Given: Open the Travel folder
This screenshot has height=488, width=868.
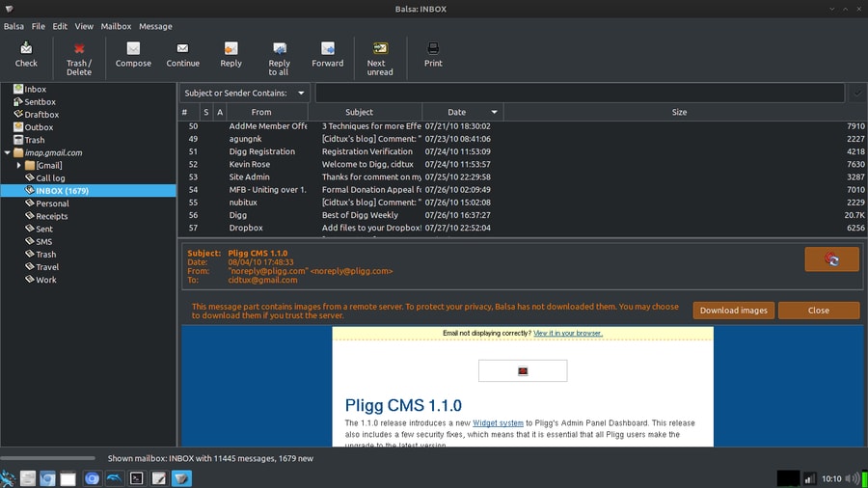Looking at the screenshot, I should coord(47,267).
